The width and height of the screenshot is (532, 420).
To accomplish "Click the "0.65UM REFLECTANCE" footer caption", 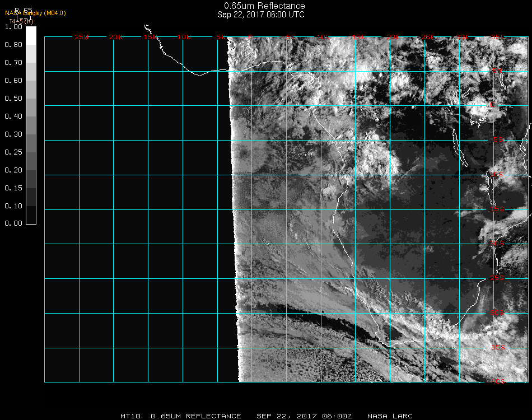I will (x=196, y=416).
